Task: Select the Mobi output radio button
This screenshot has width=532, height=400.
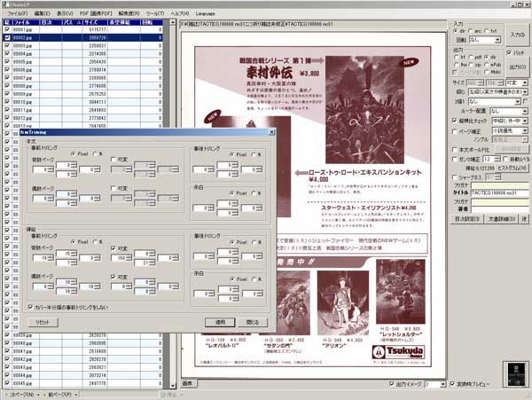Action: tap(487, 72)
